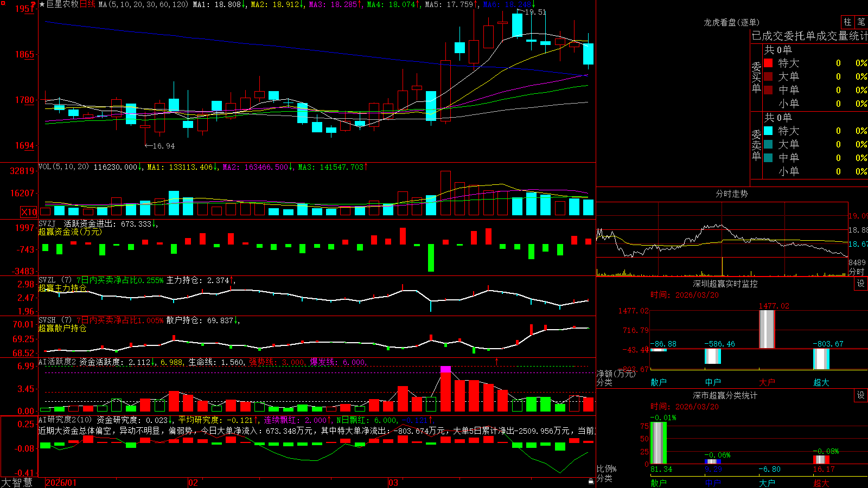Viewport: 868px width, 488px height.
Task: Click the 02 month timeline marker
Action: click(193, 483)
